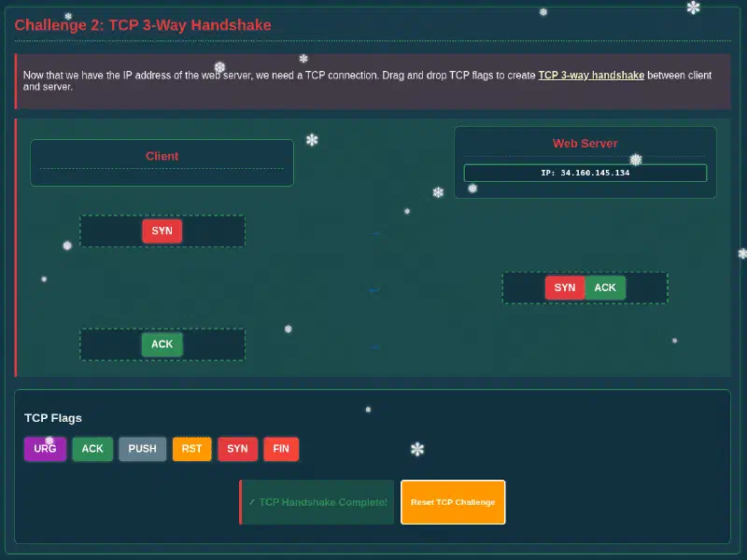Select the ACK flag in TCP Flags palette
This screenshot has height=560, width=747.
(x=92, y=449)
